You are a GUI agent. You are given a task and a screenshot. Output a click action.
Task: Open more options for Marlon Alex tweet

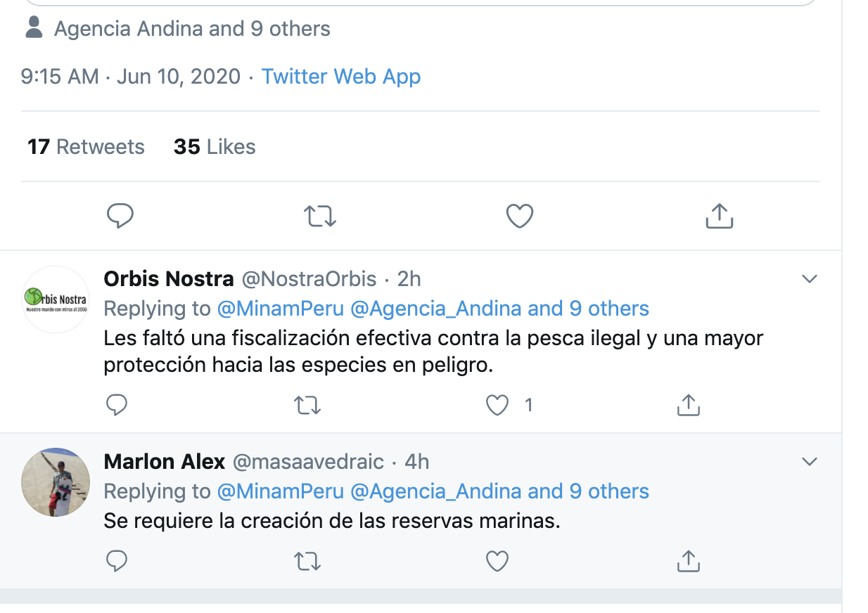tap(810, 462)
